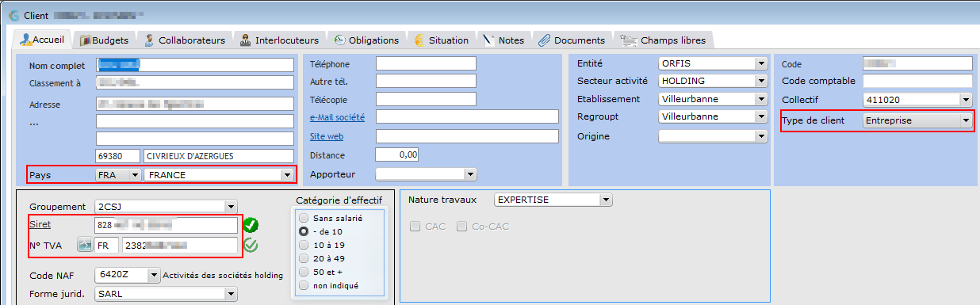Image resolution: width=980 pixels, height=305 pixels.
Task: Select the non indiqué radio button
Action: tap(304, 284)
